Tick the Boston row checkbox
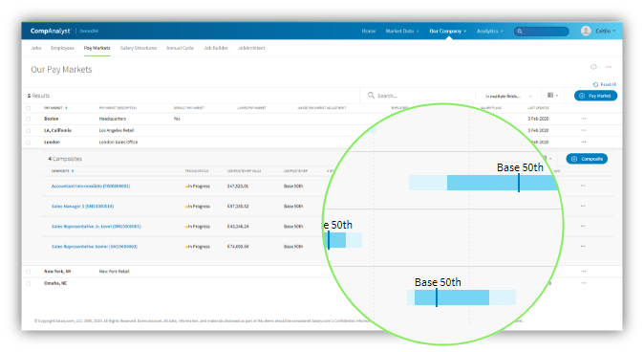This screenshot has width=644, height=352. tap(29, 119)
